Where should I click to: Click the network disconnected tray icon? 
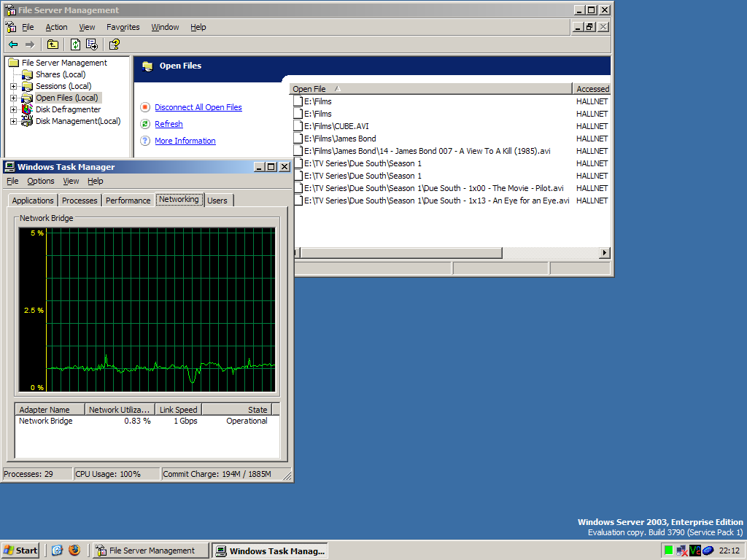coord(682,551)
